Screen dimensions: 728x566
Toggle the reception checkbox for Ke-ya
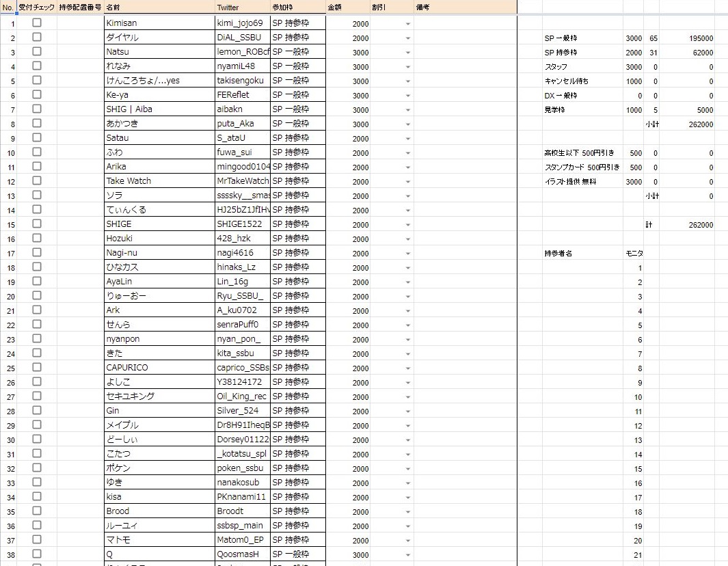tap(37, 95)
